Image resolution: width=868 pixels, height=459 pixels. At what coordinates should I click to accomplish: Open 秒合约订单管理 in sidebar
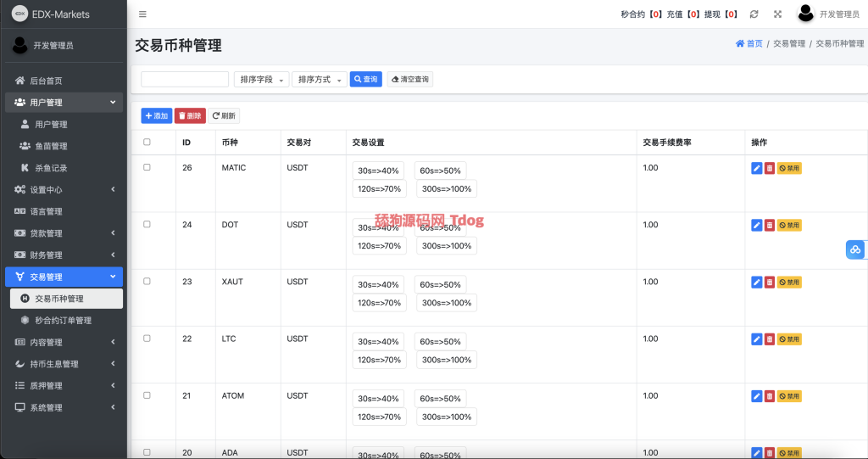click(63, 321)
